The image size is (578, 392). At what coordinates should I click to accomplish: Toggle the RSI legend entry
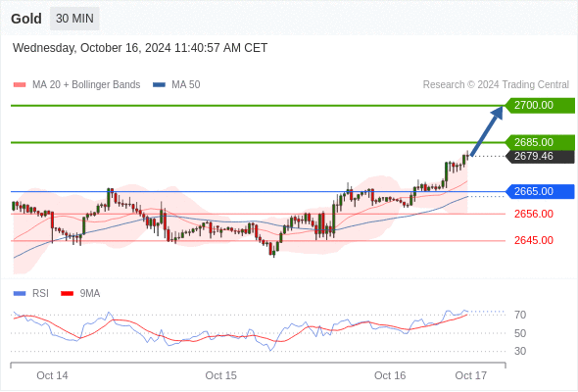pyautogui.click(x=31, y=294)
